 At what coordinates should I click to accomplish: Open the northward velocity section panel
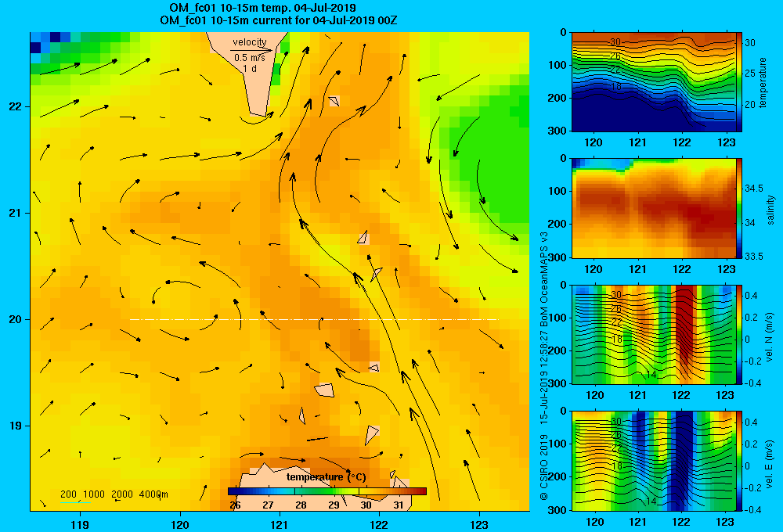pos(653,334)
